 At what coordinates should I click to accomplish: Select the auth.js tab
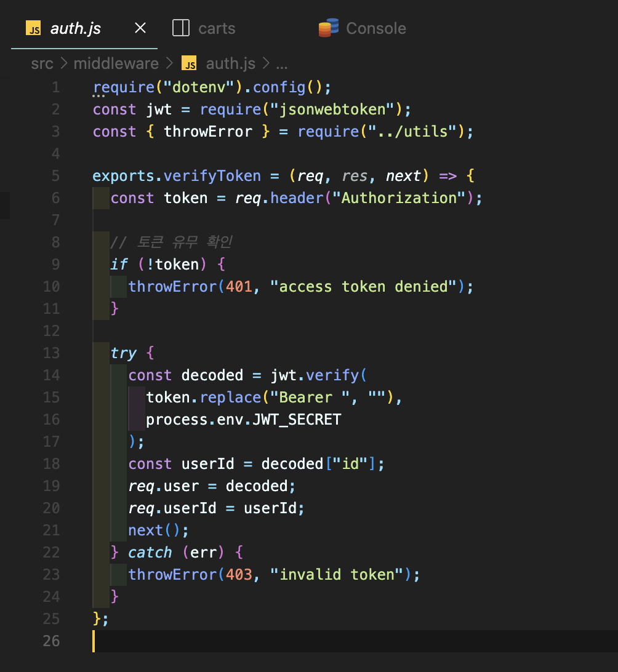(84, 28)
